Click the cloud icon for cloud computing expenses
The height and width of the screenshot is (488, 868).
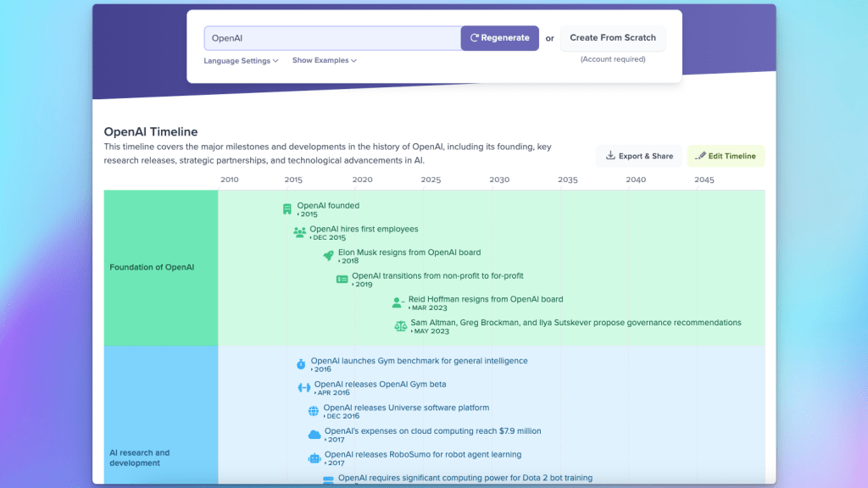(x=314, y=435)
